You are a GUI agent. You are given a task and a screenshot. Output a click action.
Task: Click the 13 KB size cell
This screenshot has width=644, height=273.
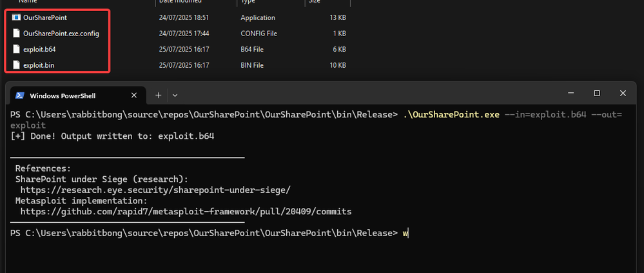point(338,17)
